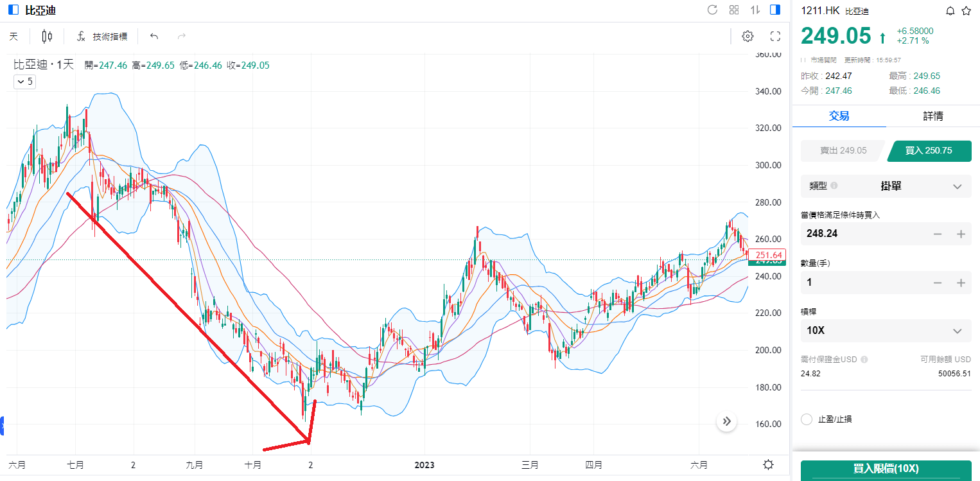Select the 賣出 249.05 button
Image resolution: width=980 pixels, height=481 pixels.
(x=843, y=151)
